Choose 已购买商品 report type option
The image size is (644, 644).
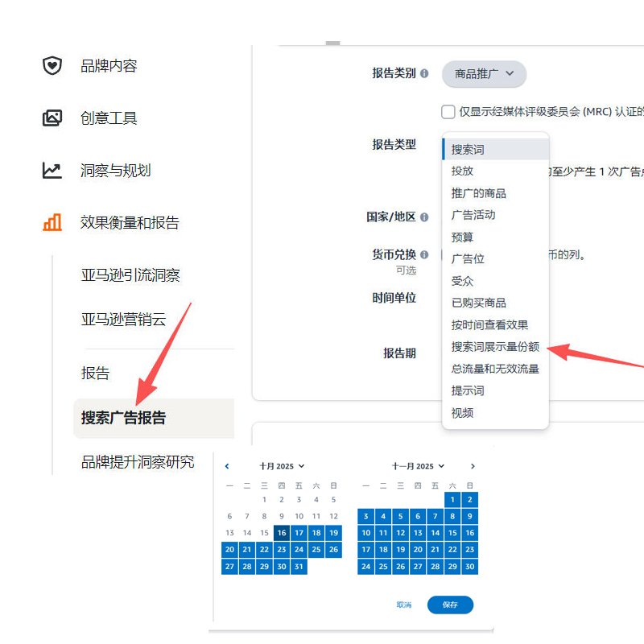pyautogui.click(x=479, y=303)
